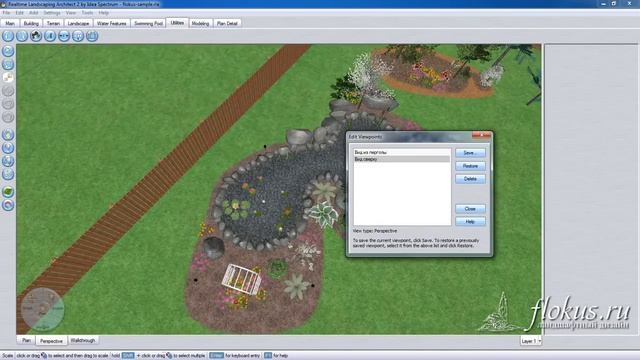
Task: Click the second blue icon in left sidebar
Action: [x=8, y=64]
